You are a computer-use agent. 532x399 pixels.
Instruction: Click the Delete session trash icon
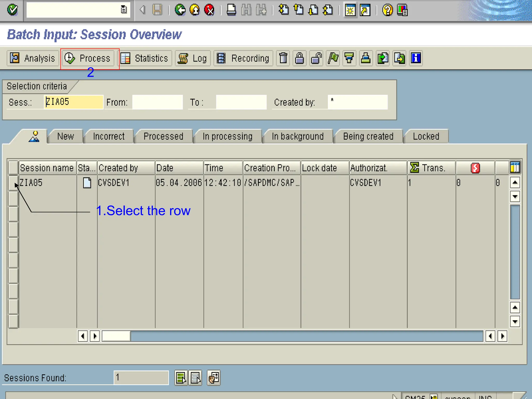[x=283, y=58]
